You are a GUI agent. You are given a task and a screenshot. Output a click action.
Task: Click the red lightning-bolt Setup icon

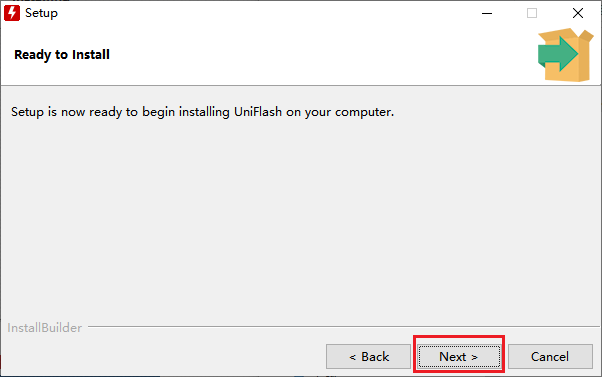click(12, 13)
